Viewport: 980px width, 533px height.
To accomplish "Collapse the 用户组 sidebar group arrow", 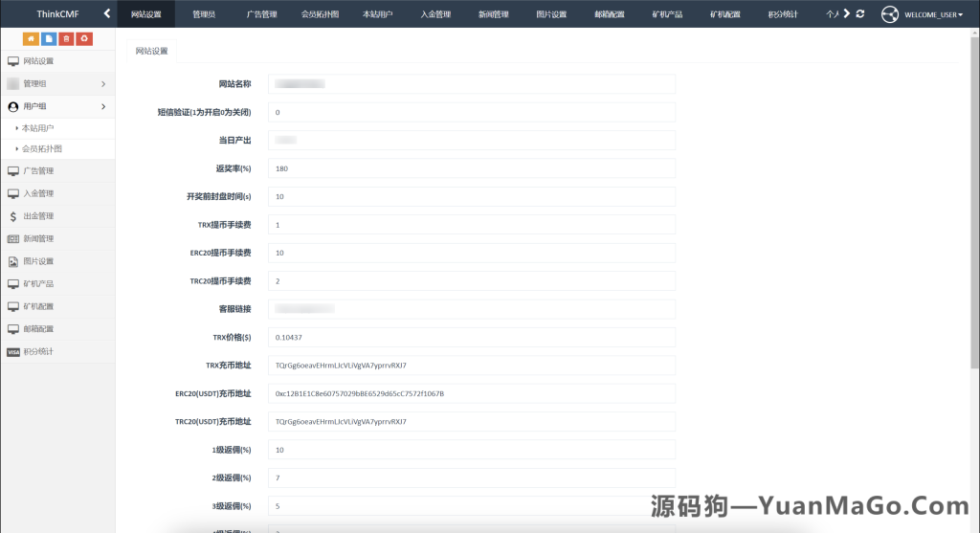I will (x=103, y=107).
